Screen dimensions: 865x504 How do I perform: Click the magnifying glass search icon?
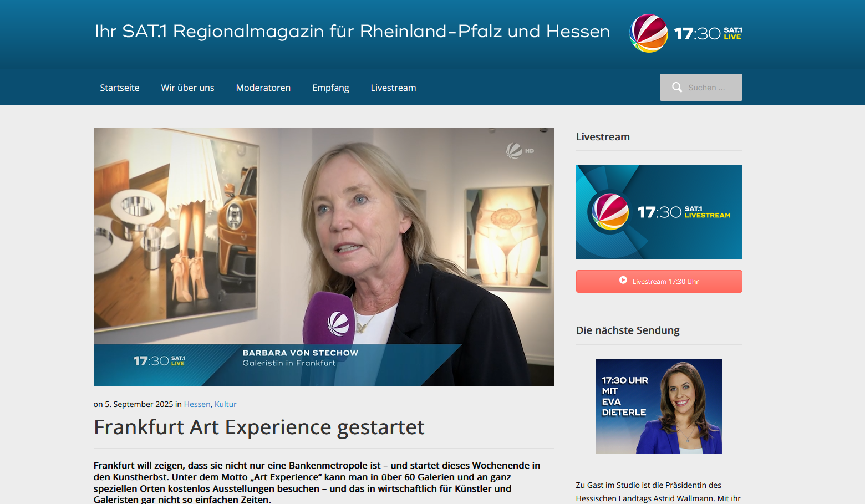point(677,88)
